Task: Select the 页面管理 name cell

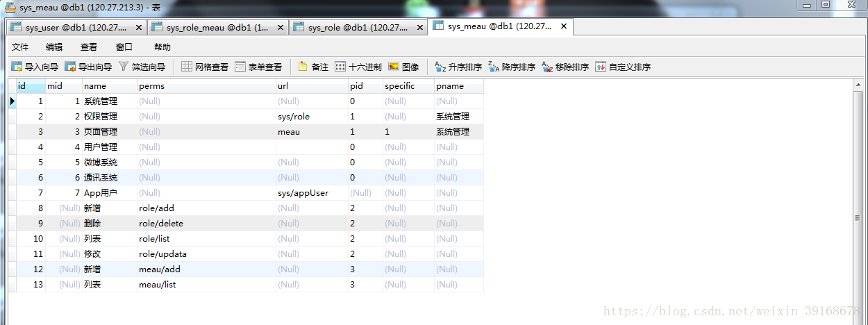Action: coord(110,132)
